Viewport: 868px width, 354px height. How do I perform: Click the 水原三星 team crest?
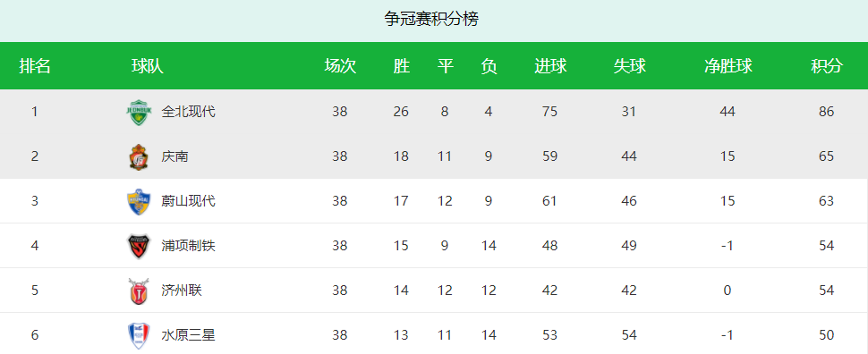tap(139, 336)
